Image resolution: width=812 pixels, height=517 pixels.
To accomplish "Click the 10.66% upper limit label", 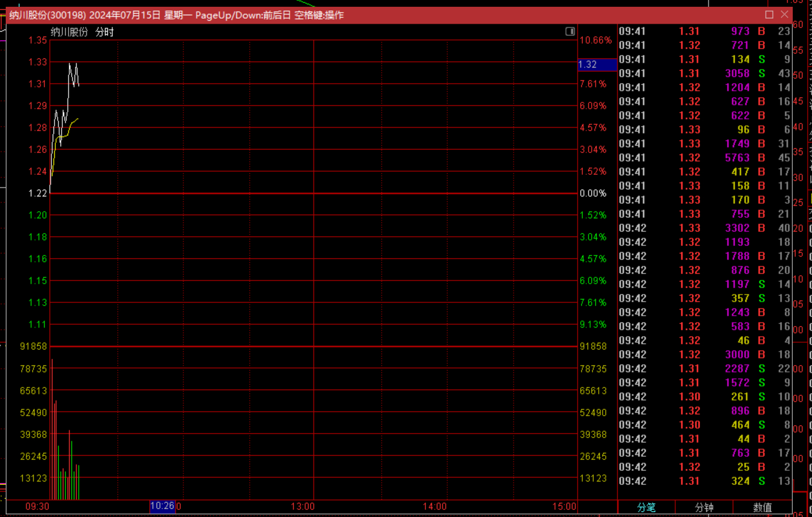I will point(595,41).
